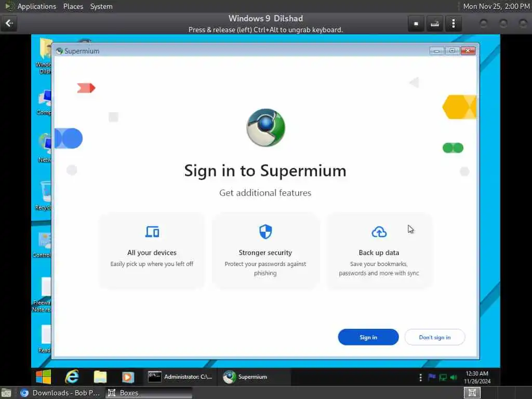Image resolution: width=532 pixels, height=399 pixels.
Task: Click the Back up data heading
Action: pyautogui.click(x=379, y=252)
